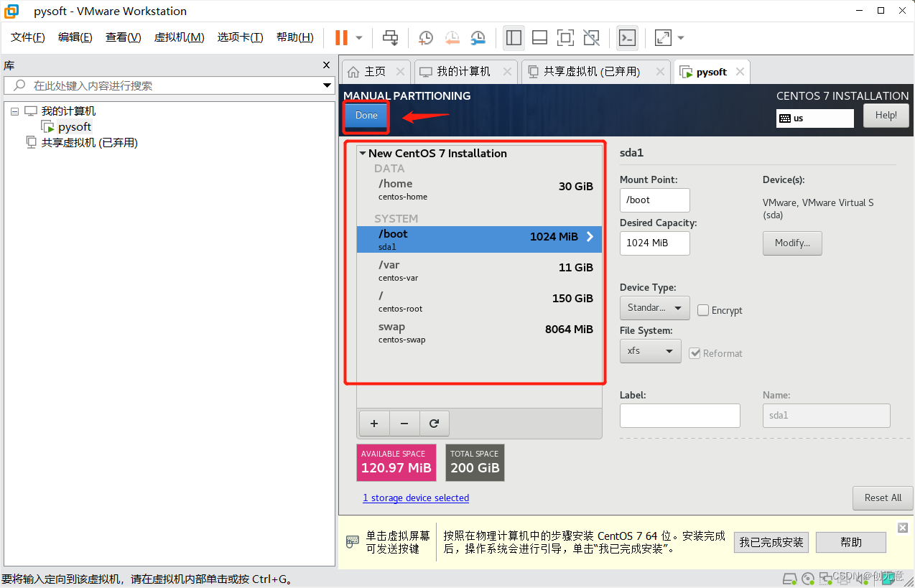
Task: Revert virtual machine to previous snapshot icon
Action: 452,37
